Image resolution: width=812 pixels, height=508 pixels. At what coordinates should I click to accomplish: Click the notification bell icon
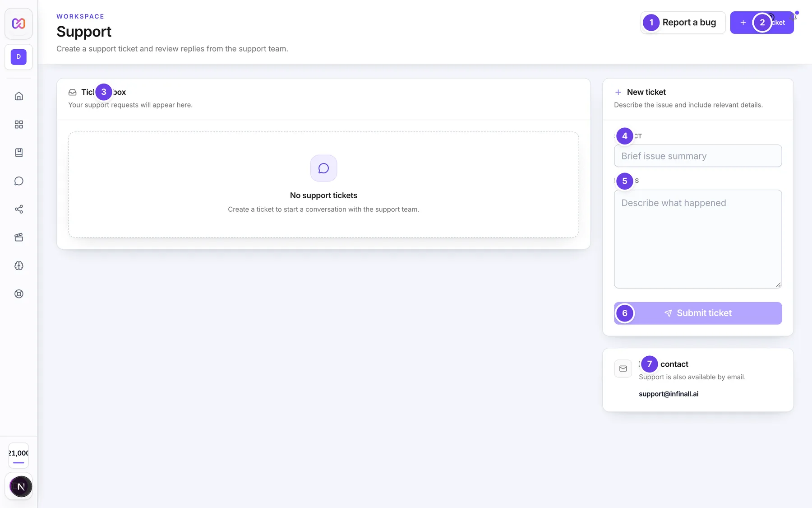pyautogui.click(x=794, y=16)
